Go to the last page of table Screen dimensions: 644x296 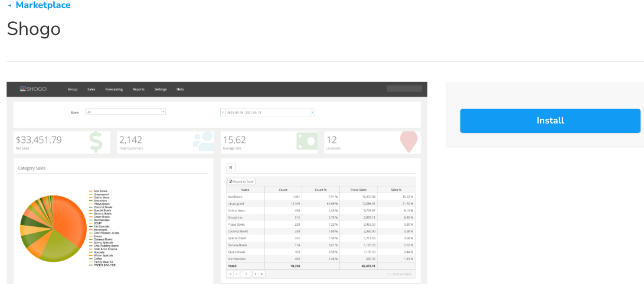(261, 274)
